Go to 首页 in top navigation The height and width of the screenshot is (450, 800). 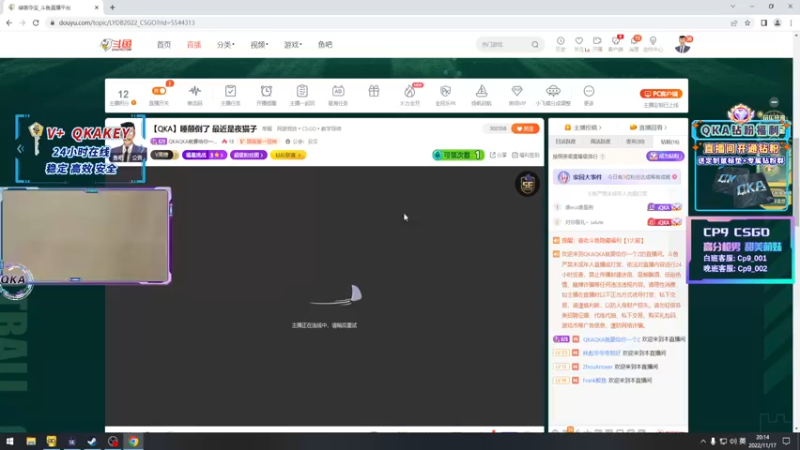(x=164, y=45)
